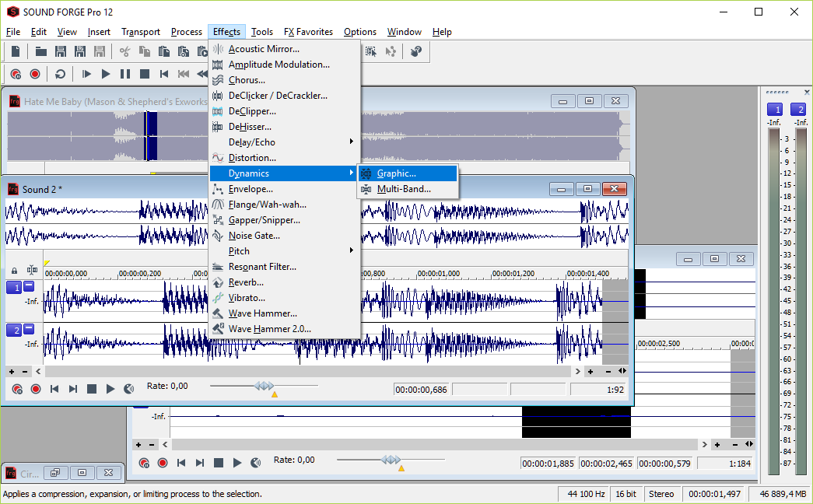Click the Play button in the main transport bar

(x=106, y=74)
